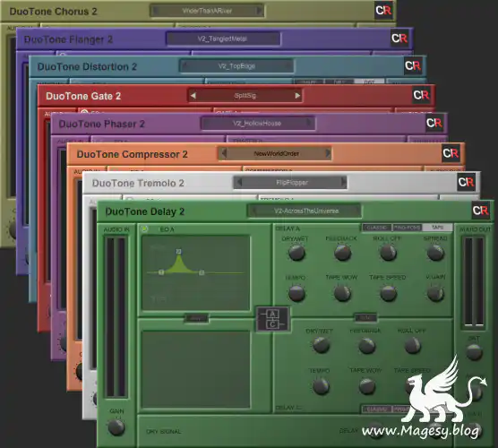
Task: Click the CR logo in DuoTone Delay 2
Action: (480, 210)
